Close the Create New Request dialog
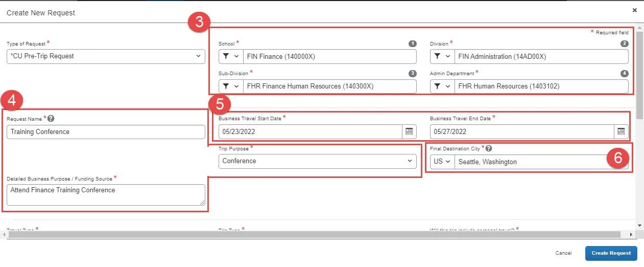The width and height of the screenshot is (644, 267). [635, 10]
